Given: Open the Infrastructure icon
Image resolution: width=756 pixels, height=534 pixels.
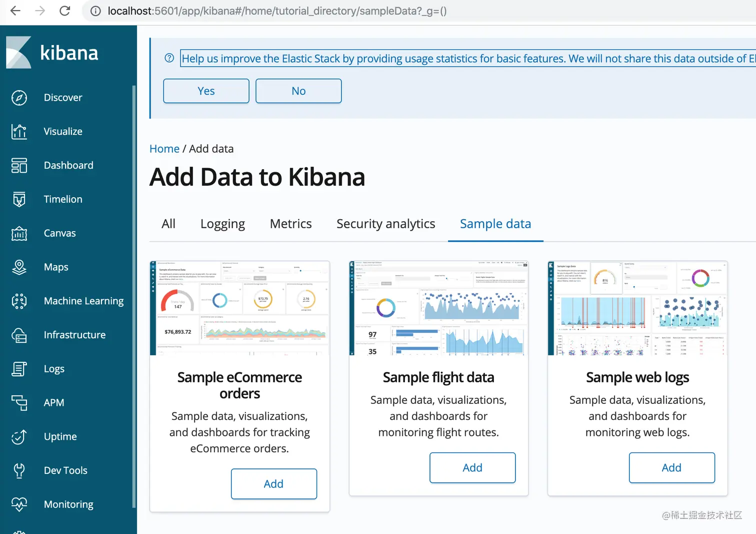Looking at the screenshot, I should 19,335.
